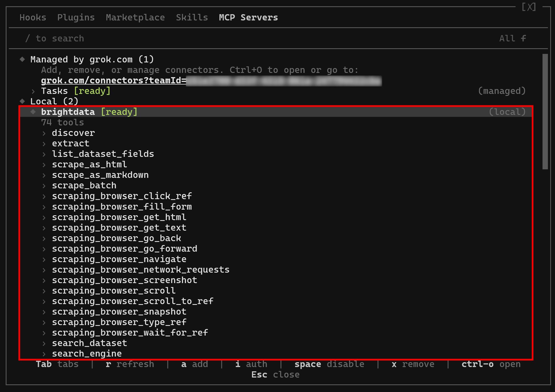Click the 'r refresh' shortcut hint
The image size is (555, 392).
[x=130, y=364]
